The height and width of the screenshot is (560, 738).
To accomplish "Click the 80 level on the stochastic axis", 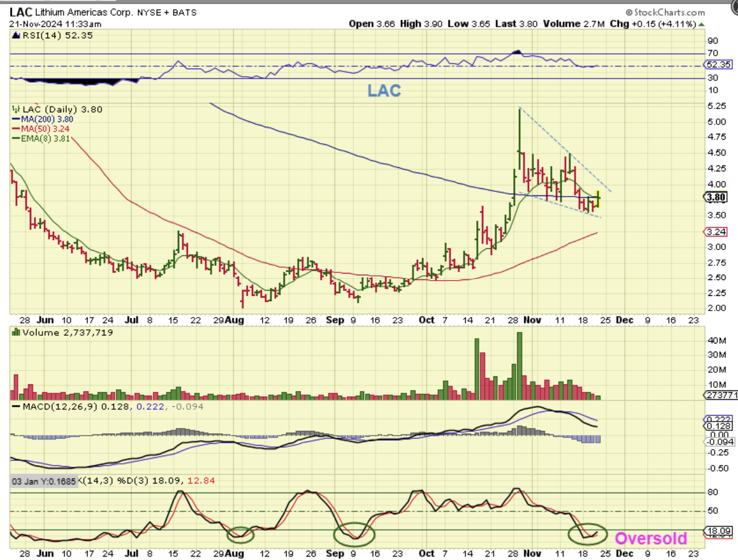I will click(x=712, y=492).
